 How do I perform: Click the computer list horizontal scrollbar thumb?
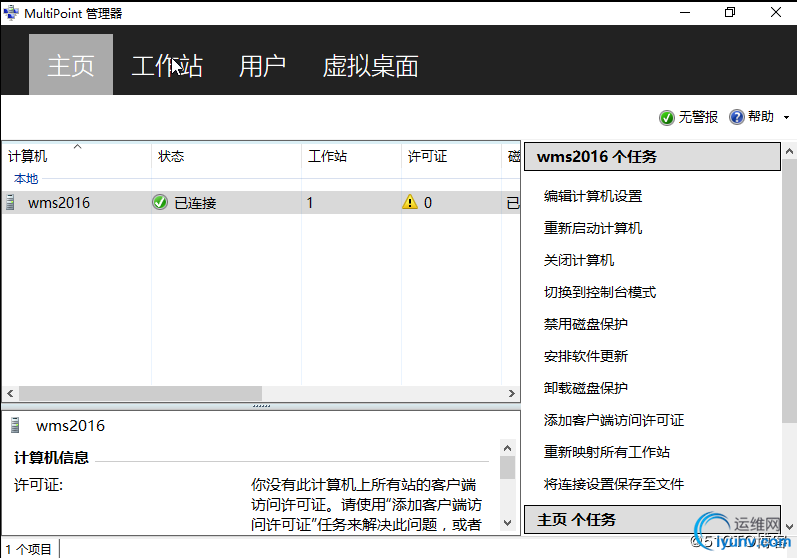[140, 393]
